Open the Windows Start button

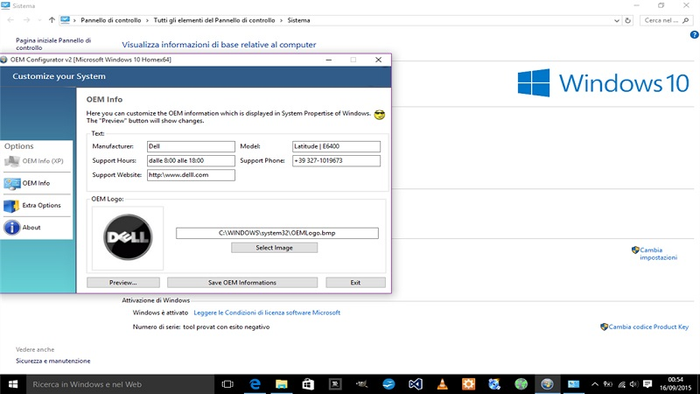pyautogui.click(x=12, y=384)
